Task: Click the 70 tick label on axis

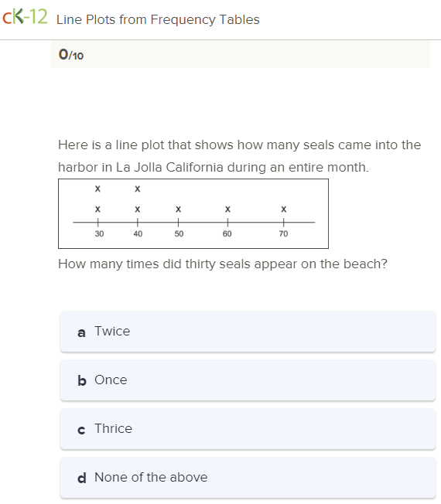Action: [283, 233]
